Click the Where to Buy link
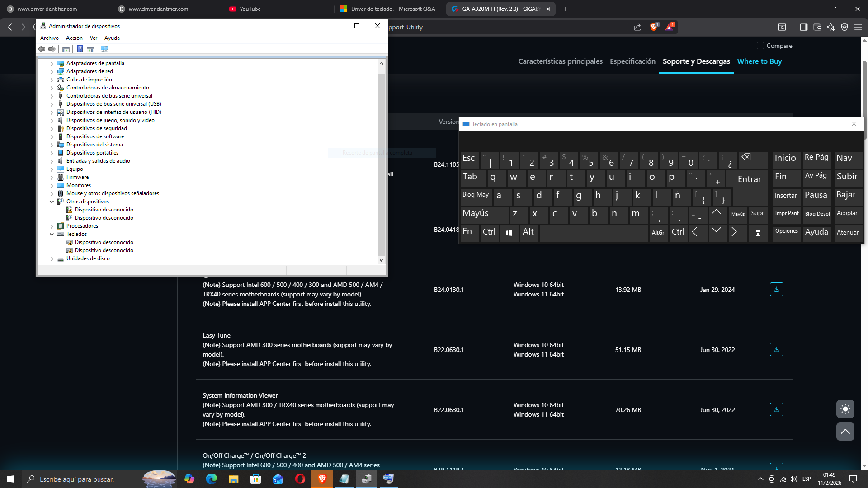The width and height of the screenshot is (868, 488). [x=759, y=61]
